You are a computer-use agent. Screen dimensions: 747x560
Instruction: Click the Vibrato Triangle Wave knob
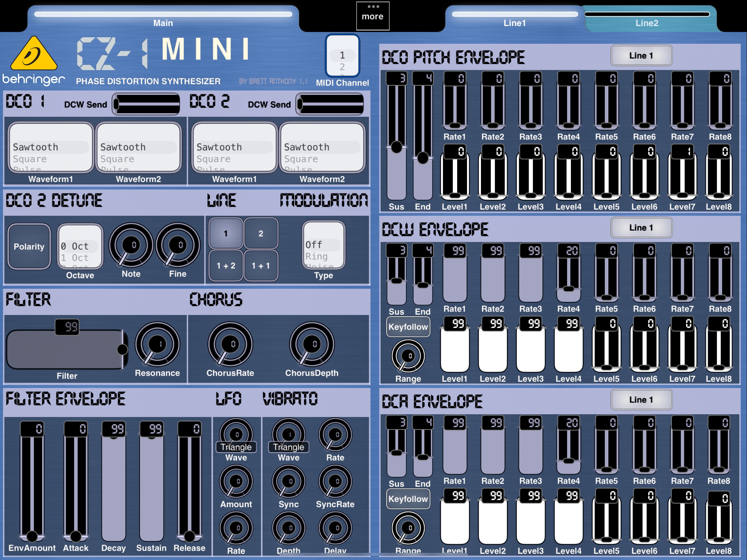(x=289, y=435)
